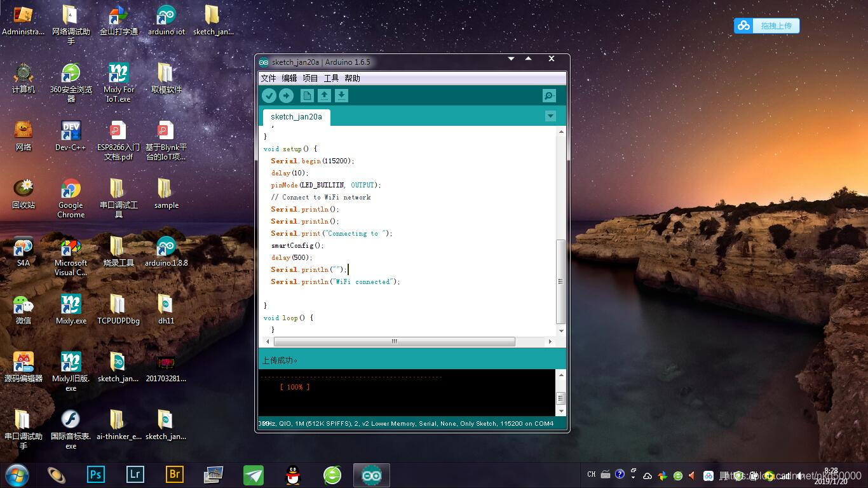
Task: Open Adobe Bridge from the taskbar
Action: tap(174, 475)
